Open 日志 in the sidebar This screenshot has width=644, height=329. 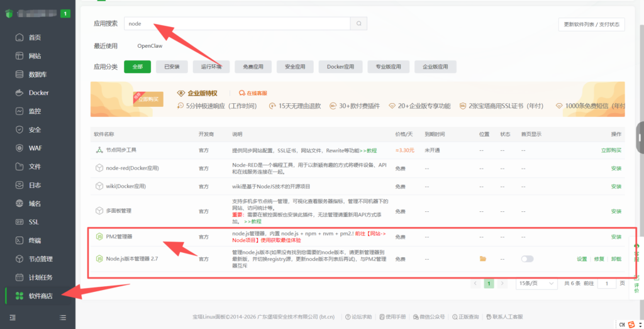35,185
